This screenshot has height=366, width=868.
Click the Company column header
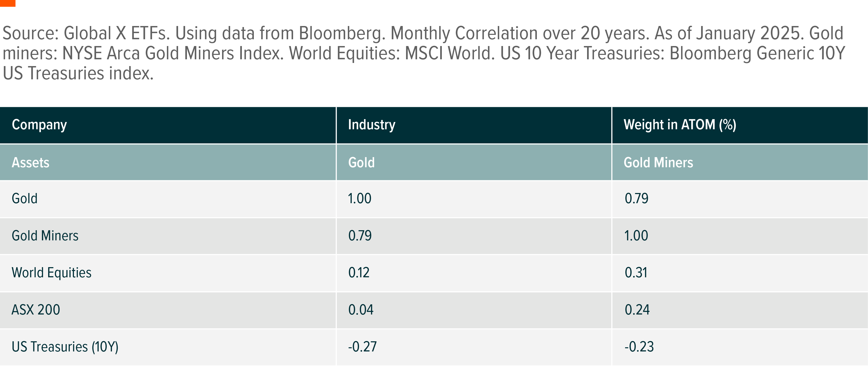click(39, 125)
